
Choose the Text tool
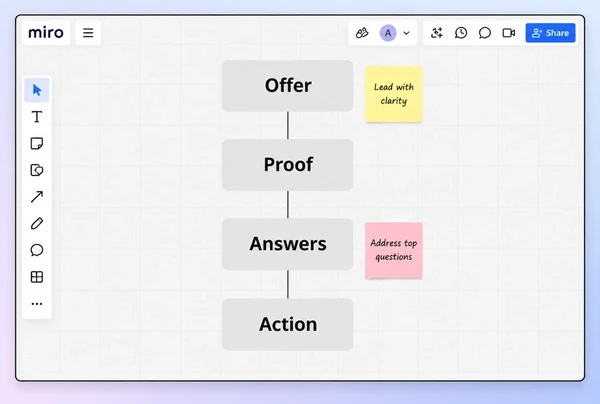pyautogui.click(x=37, y=117)
